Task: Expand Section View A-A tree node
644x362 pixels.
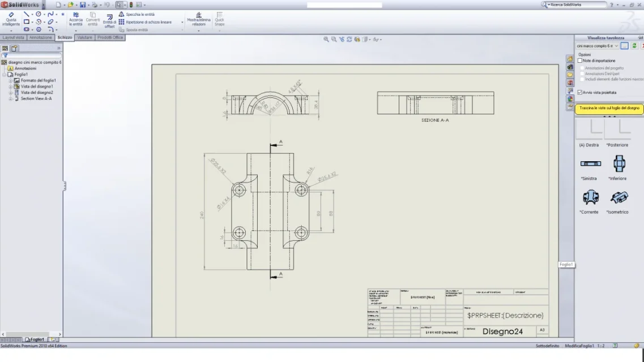Action: click(x=11, y=99)
